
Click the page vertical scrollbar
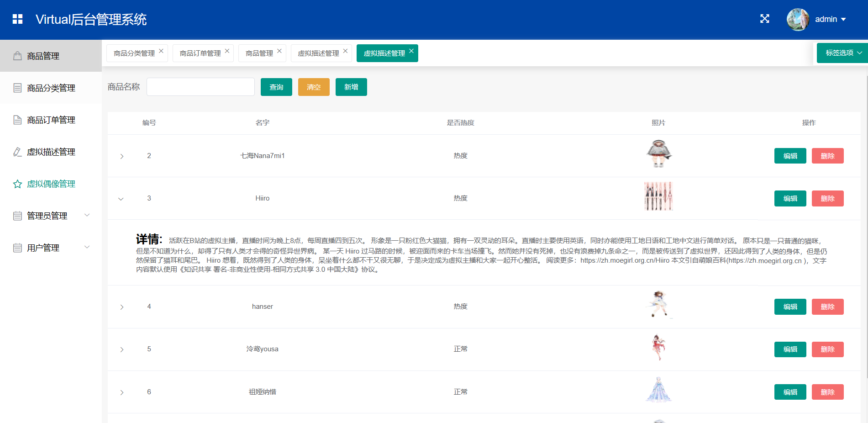(866, 226)
